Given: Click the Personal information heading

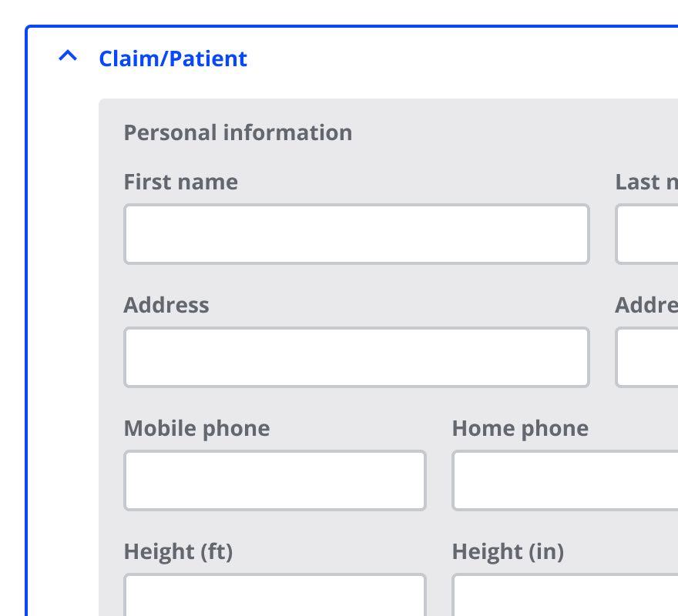Looking at the screenshot, I should coord(237,132).
